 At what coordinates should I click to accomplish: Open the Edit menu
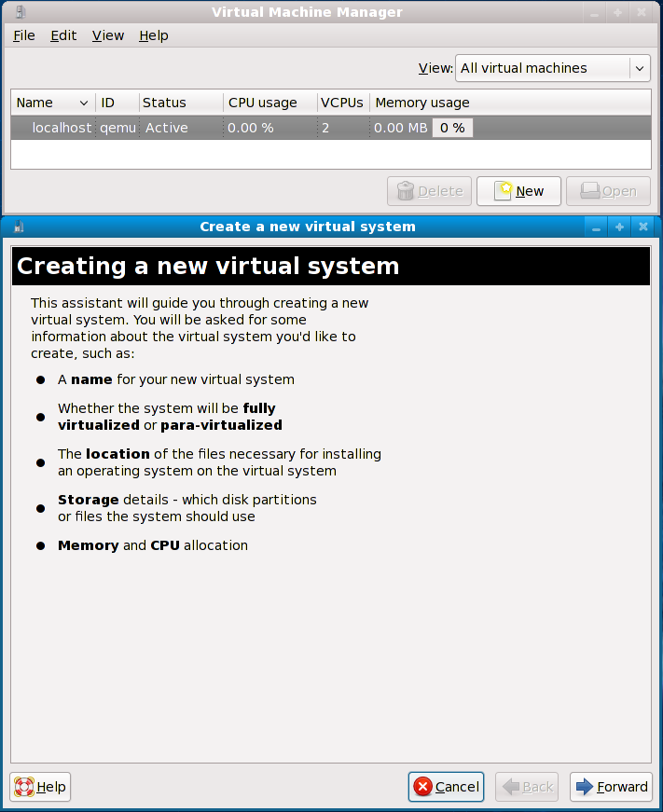pos(63,35)
